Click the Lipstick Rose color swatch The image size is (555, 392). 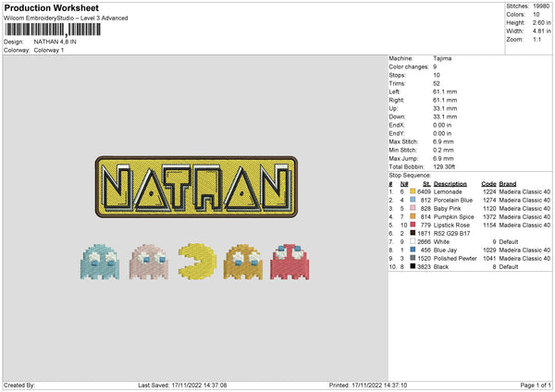(413, 225)
